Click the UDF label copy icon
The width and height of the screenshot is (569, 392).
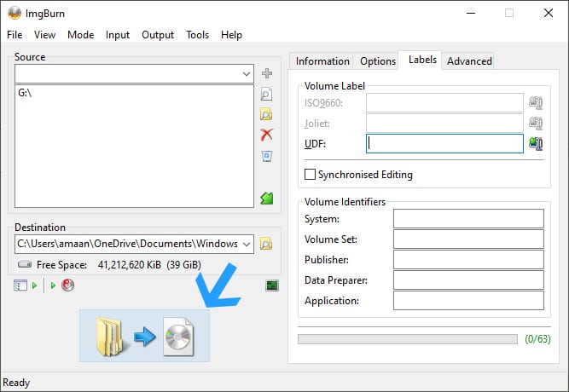[536, 144]
